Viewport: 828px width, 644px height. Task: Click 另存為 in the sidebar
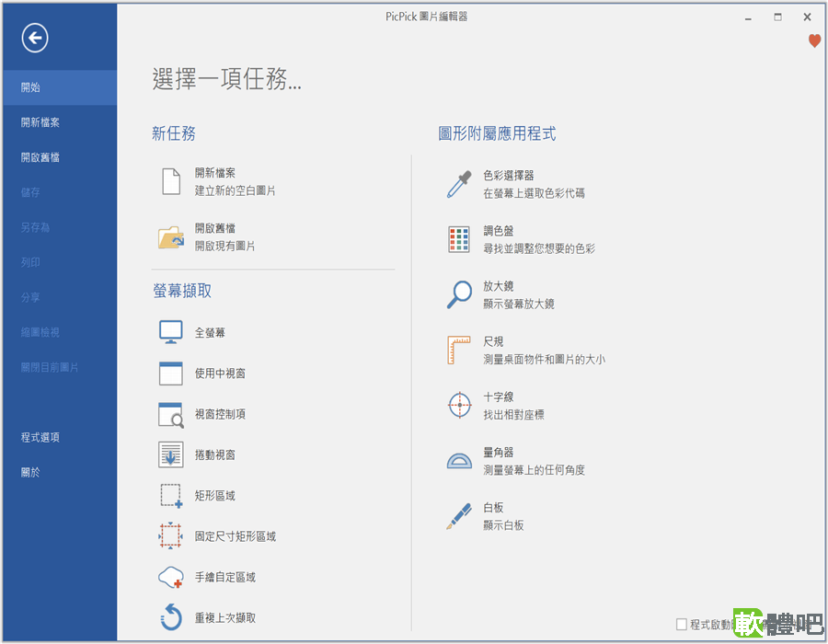[60, 227]
